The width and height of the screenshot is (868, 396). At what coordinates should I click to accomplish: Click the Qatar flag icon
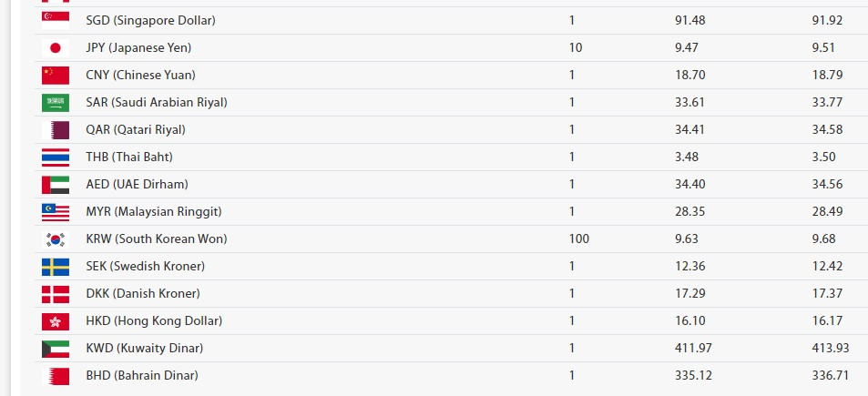coord(56,130)
